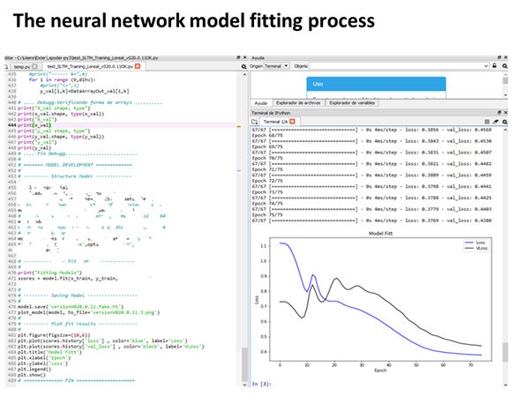Select the Ayuda tab

262,103
